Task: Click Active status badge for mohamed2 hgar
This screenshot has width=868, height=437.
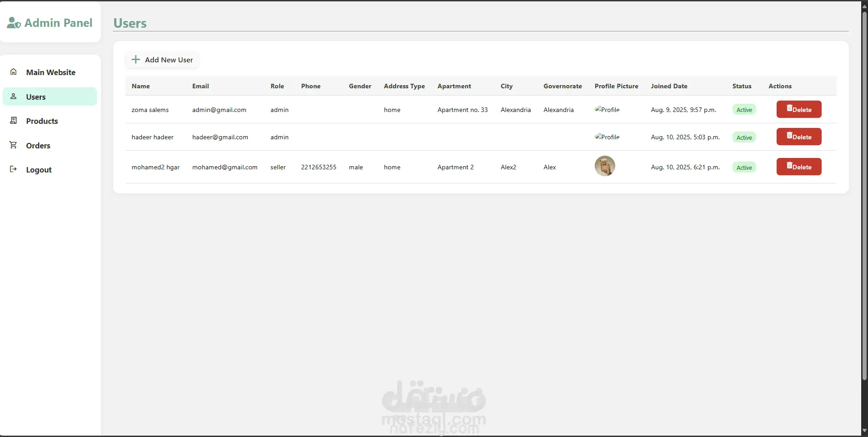Action: pos(744,168)
